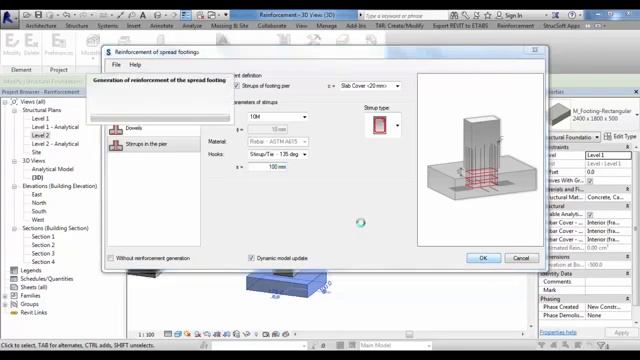
Task: Click the Schedules/Quantities browser icon
Action: (14, 279)
